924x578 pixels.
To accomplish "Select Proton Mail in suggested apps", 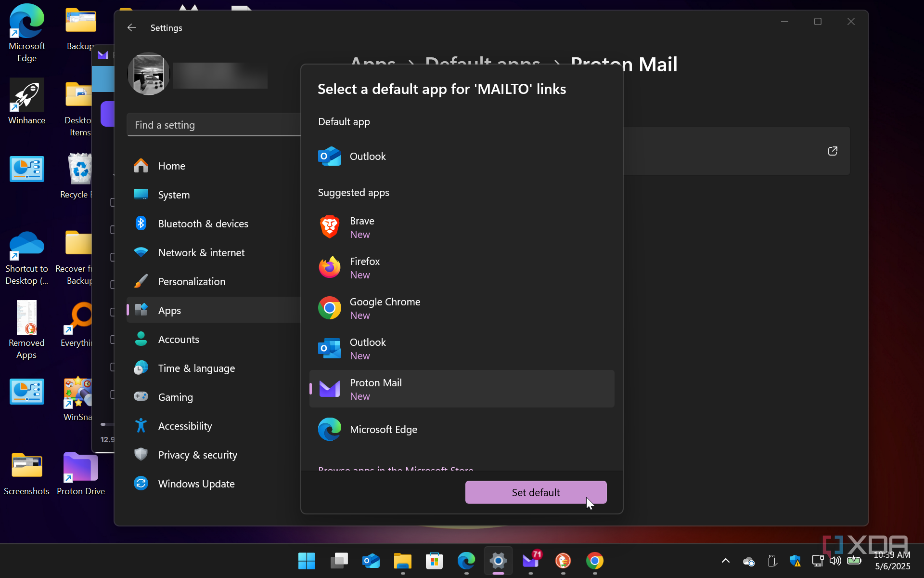I will pos(462,389).
